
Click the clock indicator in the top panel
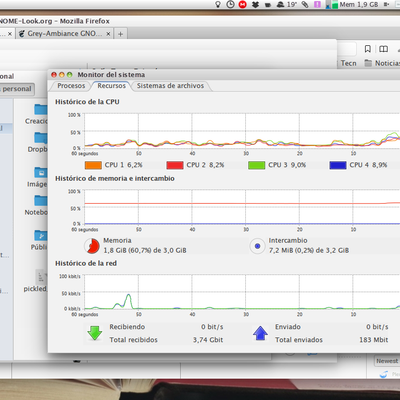[x=230, y=4]
